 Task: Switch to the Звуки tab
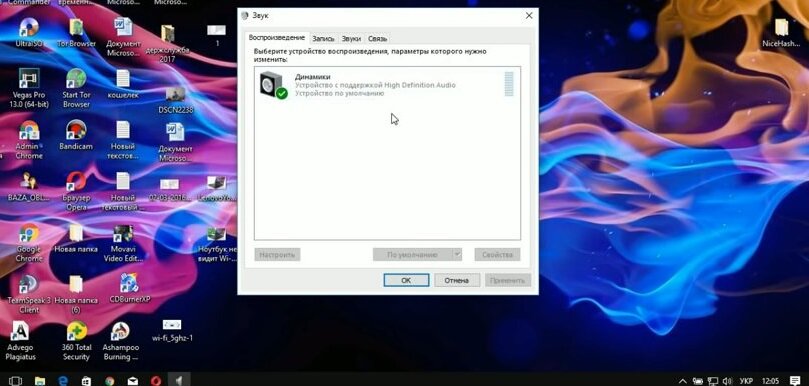(351, 39)
